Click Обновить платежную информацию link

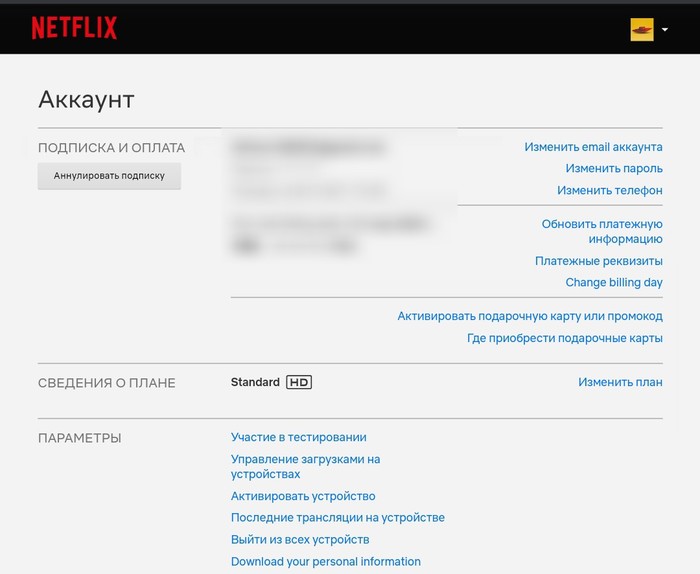[602, 231]
